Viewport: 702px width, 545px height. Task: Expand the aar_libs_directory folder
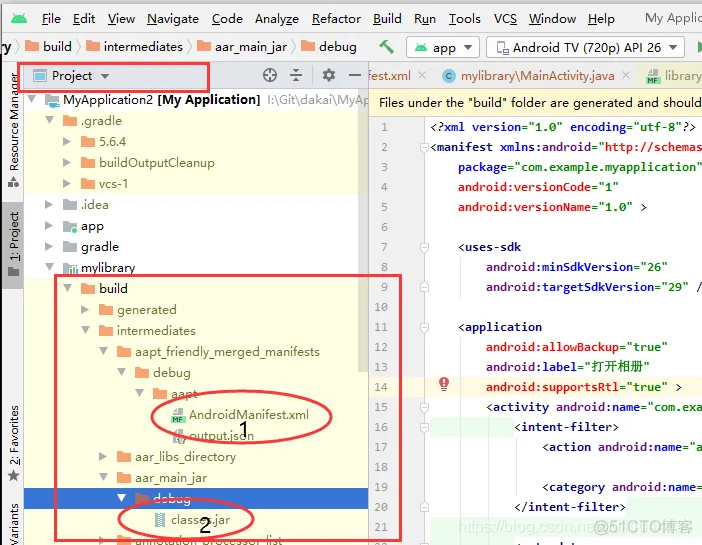pos(103,457)
